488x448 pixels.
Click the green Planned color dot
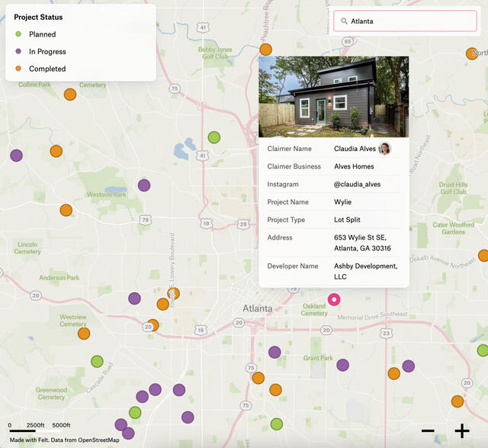(19, 34)
